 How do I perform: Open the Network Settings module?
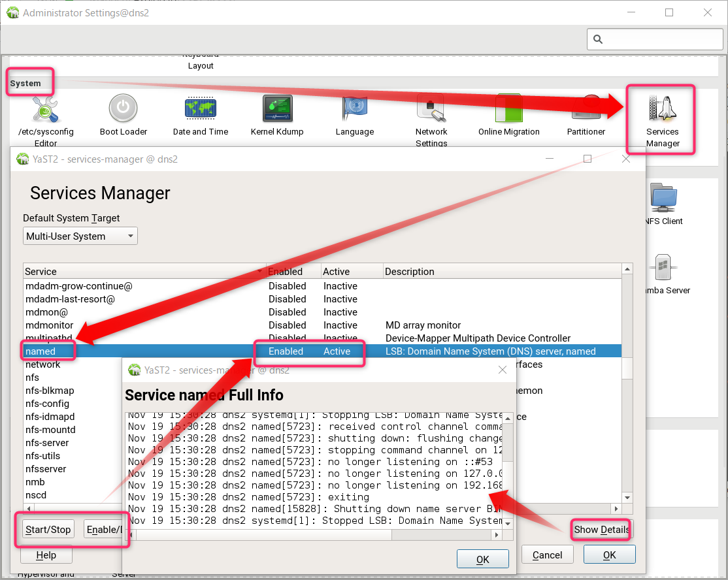431,108
